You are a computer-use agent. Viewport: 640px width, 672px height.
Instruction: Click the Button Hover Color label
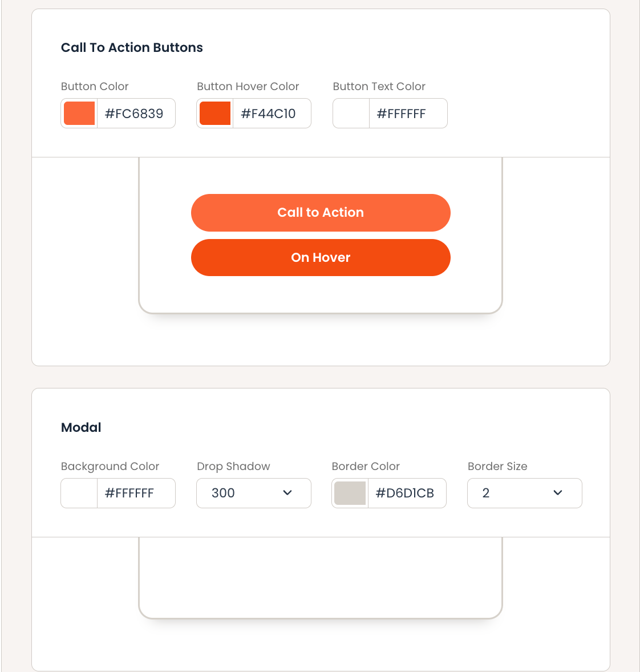[x=248, y=87]
